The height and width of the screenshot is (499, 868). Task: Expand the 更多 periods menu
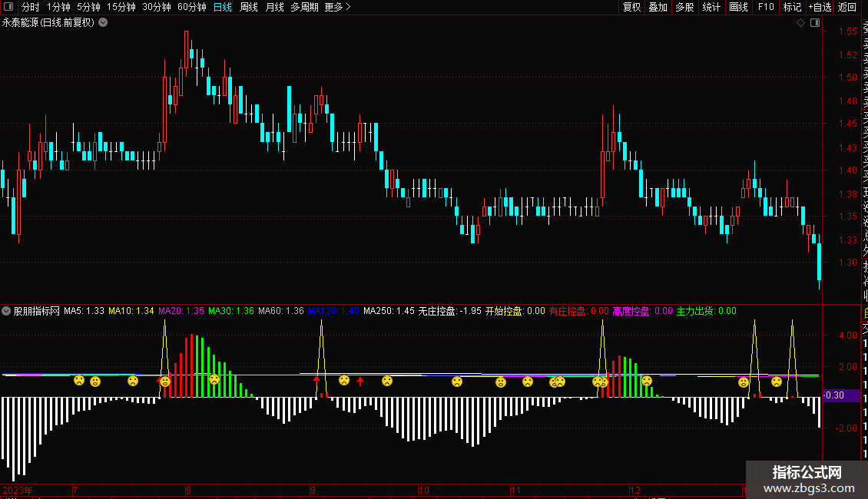pos(338,7)
